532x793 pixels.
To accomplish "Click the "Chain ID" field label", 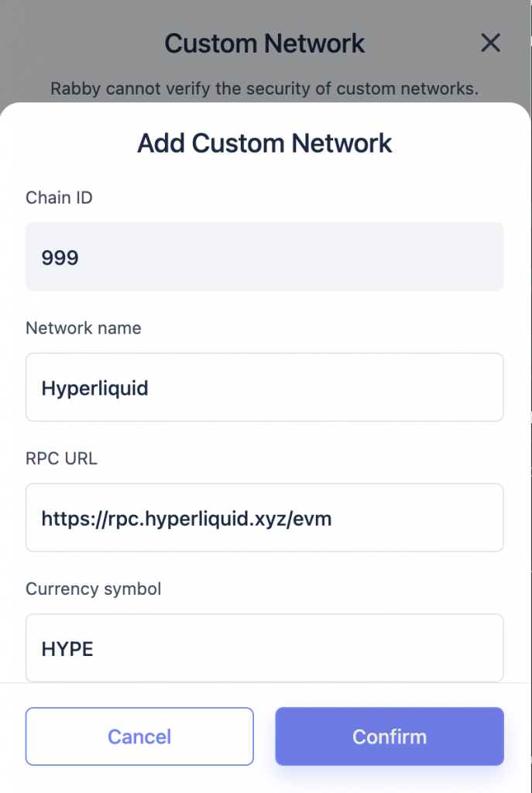I will pyautogui.click(x=59, y=197).
